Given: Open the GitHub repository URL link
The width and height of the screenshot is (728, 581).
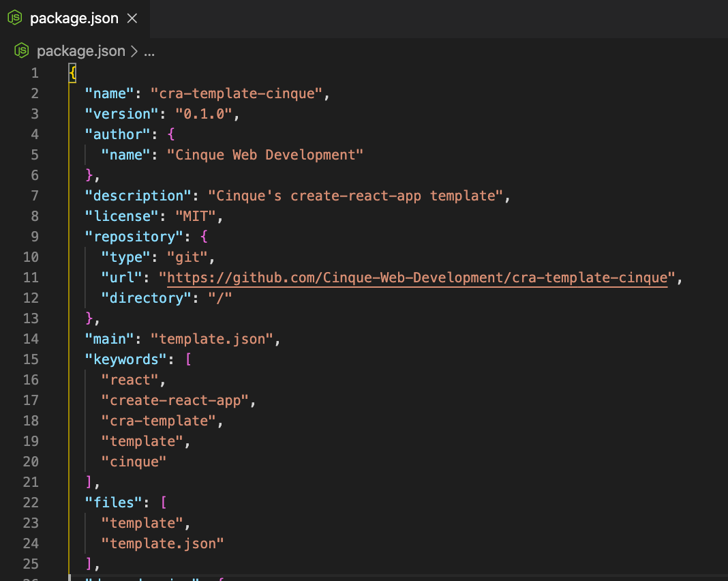Looking at the screenshot, I should point(417,278).
